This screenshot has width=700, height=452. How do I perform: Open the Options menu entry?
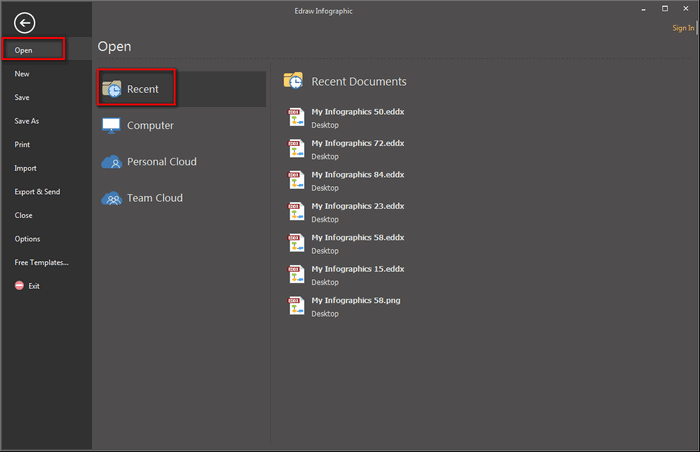[28, 239]
